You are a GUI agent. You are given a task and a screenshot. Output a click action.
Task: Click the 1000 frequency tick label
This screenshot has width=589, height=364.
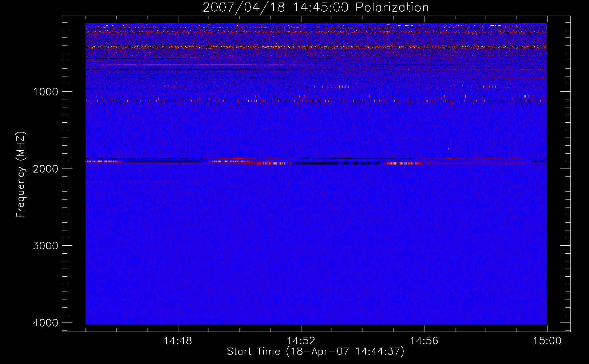(x=46, y=91)
